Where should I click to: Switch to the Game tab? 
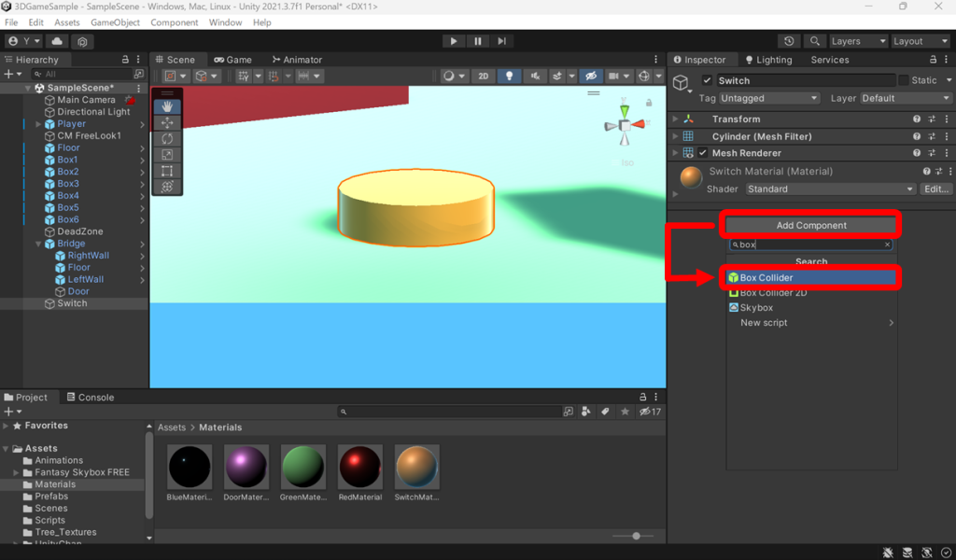click(x=233, y=59)
